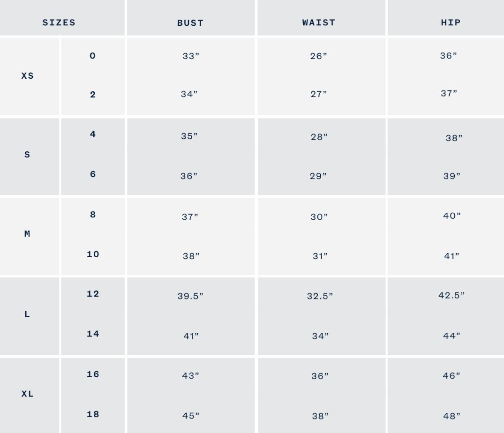Image resolution: width=504 pixels, height=433 pixels.
Task: Click the 48" hip measurement
Action: [x=451, y=416]
